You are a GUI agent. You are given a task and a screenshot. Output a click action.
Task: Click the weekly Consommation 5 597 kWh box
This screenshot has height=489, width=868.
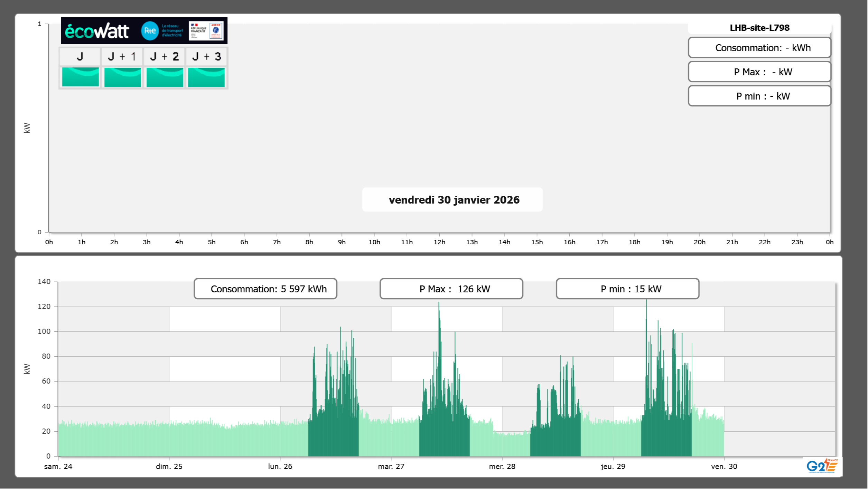click(265, 289)
